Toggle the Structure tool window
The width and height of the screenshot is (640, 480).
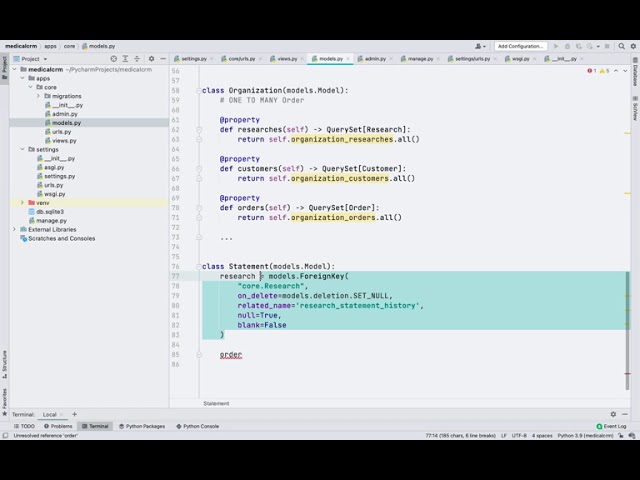coord(4,362)
